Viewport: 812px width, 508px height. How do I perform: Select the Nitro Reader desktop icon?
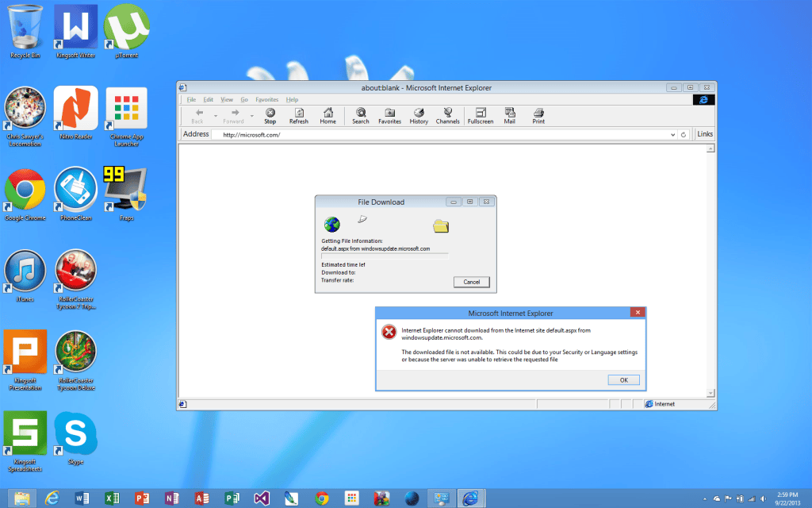75,113
